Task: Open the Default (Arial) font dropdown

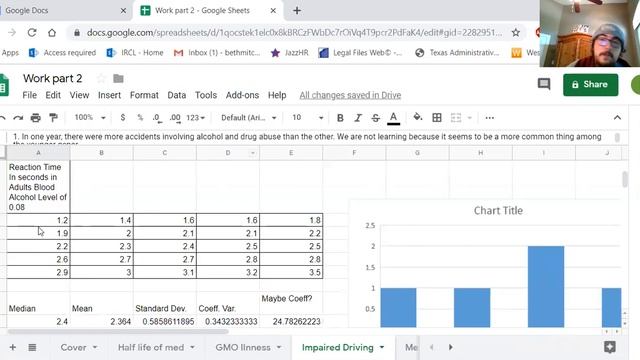Action: (x=249, y=118)
